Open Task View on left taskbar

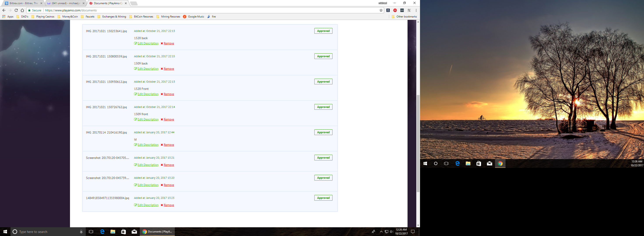[x=91, y=232]
